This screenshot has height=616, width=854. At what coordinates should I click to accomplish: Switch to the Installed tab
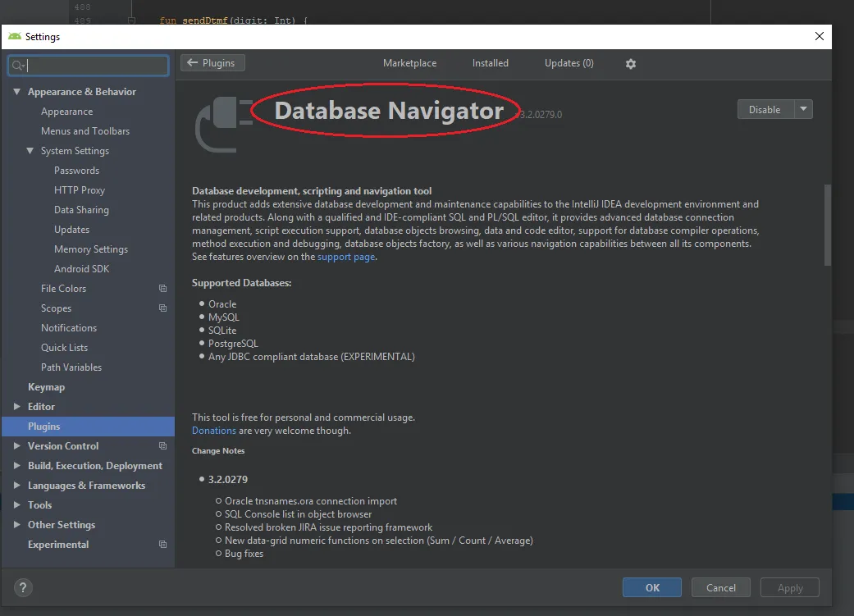(x=491, y=63)
